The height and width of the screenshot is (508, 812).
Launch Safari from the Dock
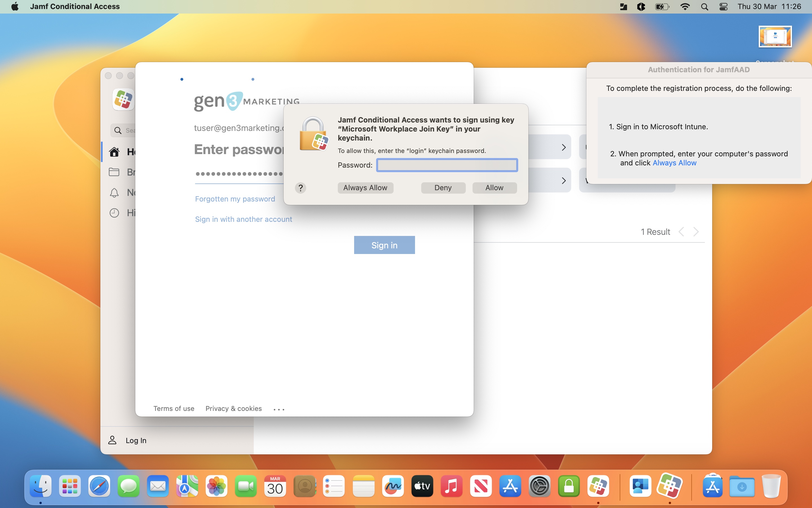[x=99, y=486]
